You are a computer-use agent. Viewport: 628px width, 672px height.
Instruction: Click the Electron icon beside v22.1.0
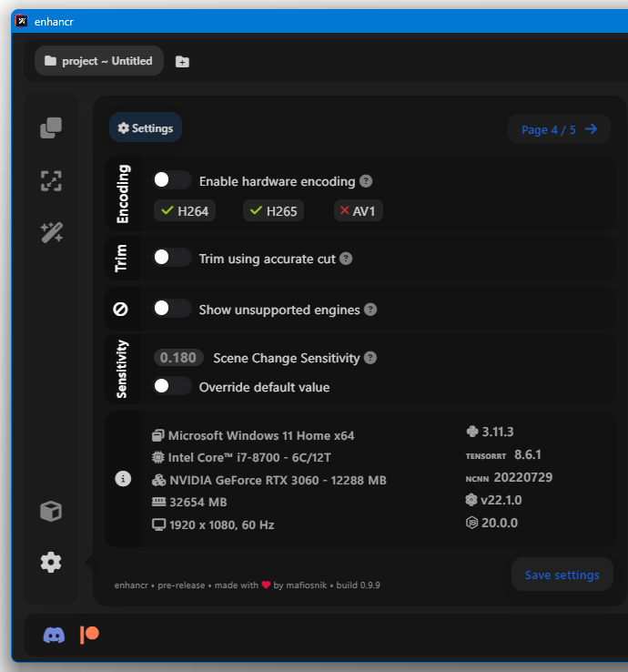471,500
